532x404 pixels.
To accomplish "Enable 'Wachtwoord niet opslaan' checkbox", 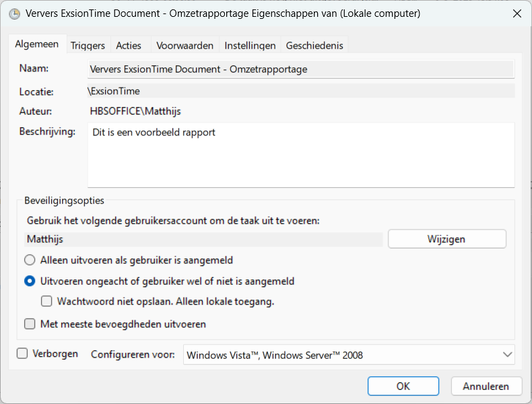I will coord(46,302).
